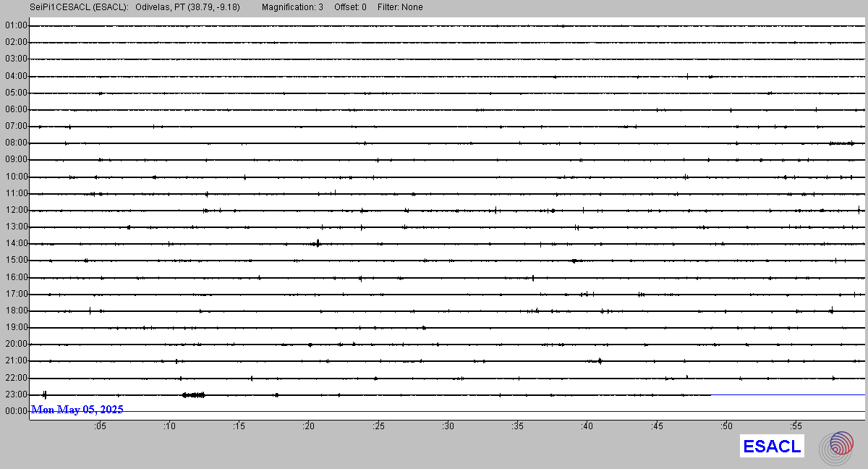The width and height of the screenshot is (868, 469).
Task: Click the :30 minute axis label
Action: (448, 426)
